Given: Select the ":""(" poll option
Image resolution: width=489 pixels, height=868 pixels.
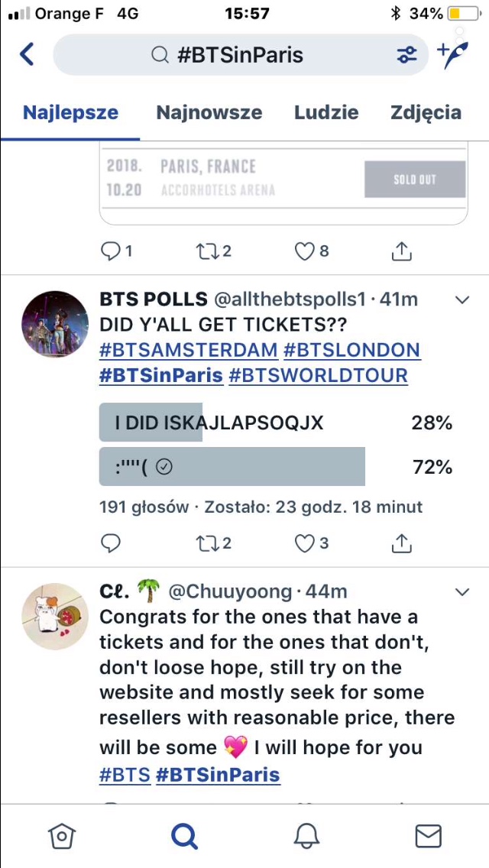Looking at the screenshot, I should pyautogui.click(x=232, y=467).
